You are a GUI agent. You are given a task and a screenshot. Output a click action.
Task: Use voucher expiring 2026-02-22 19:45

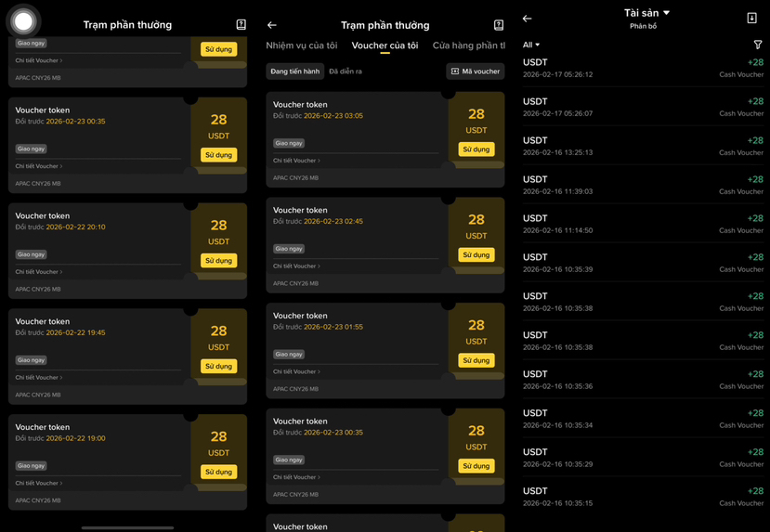click(x=218, y=366)
